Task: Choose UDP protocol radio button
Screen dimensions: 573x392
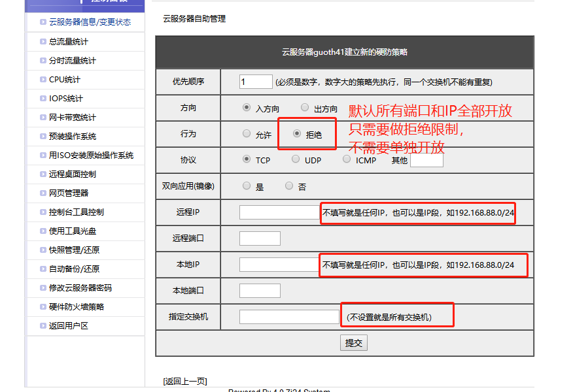Action: pyautogui.click(x=296, y=159)
